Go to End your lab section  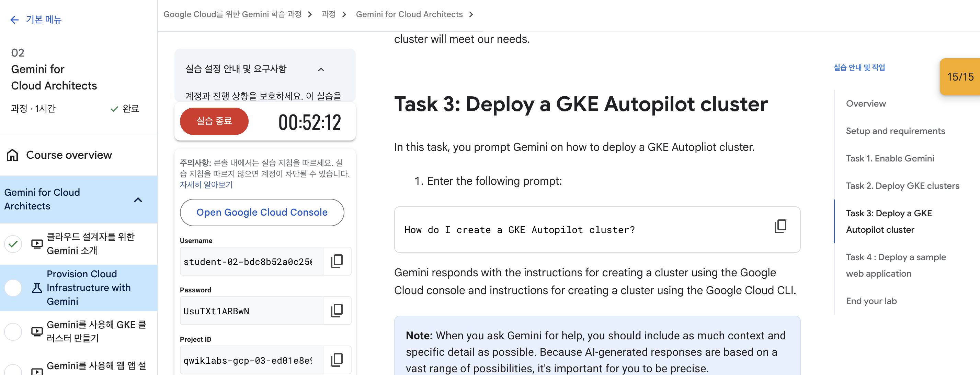tap(871, 301)
